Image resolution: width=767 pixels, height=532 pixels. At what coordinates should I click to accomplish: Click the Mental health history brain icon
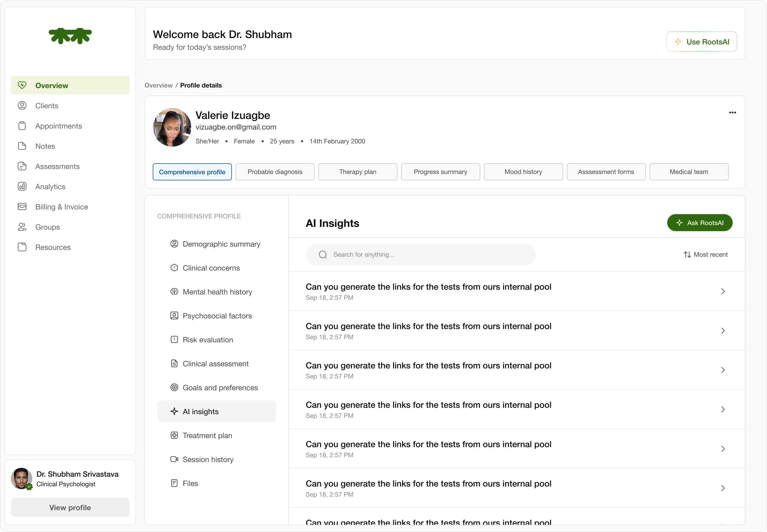pyautogui.click(x=174, y=292)
